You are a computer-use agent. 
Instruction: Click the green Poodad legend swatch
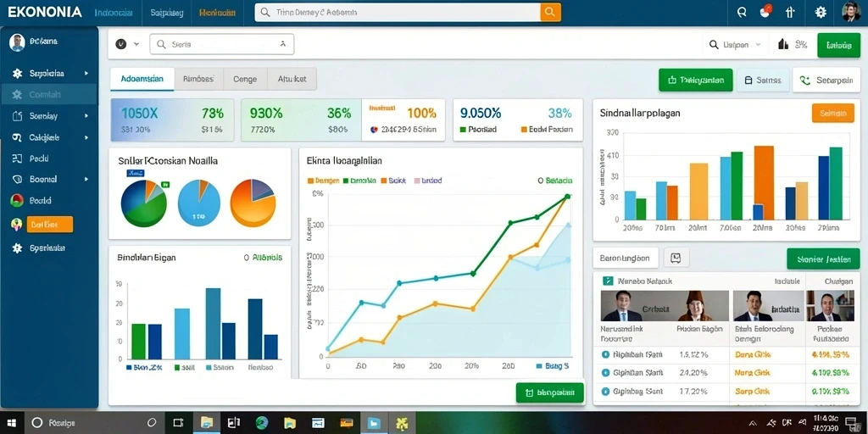464,130
